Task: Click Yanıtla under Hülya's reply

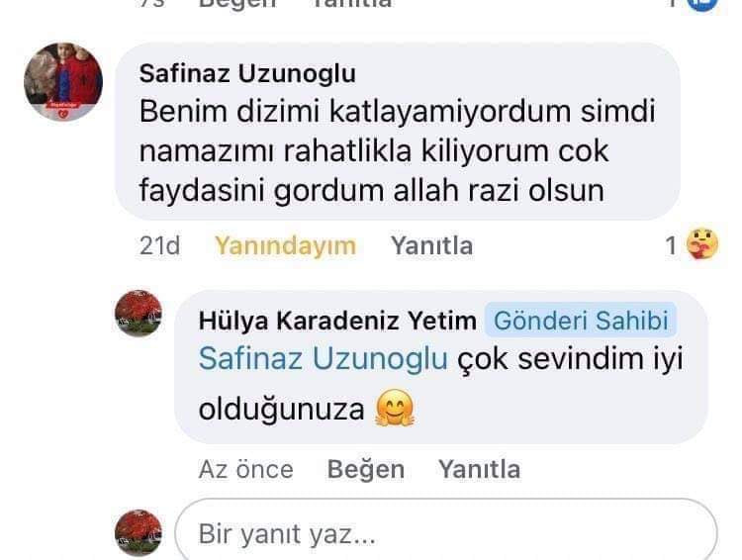Action: [479, 470]
